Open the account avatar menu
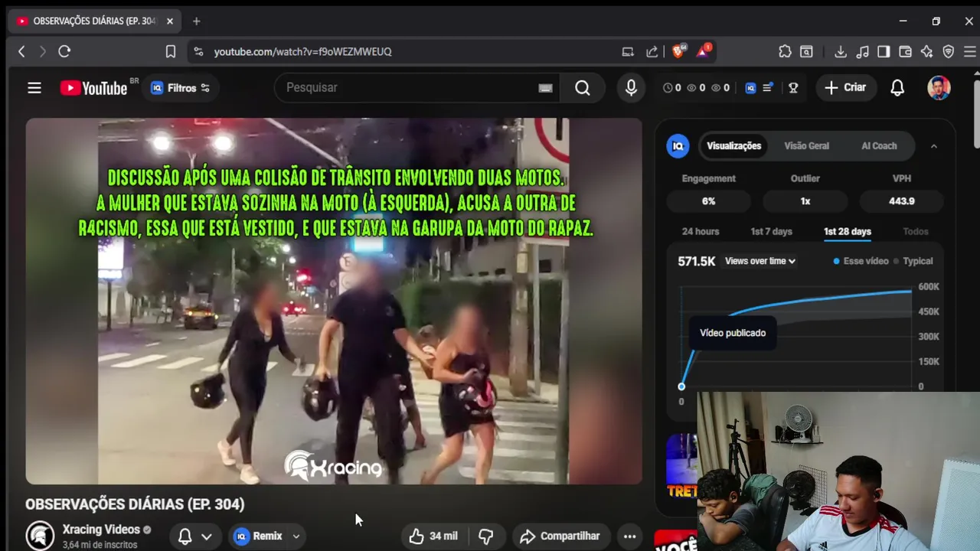 pos(939,88)
